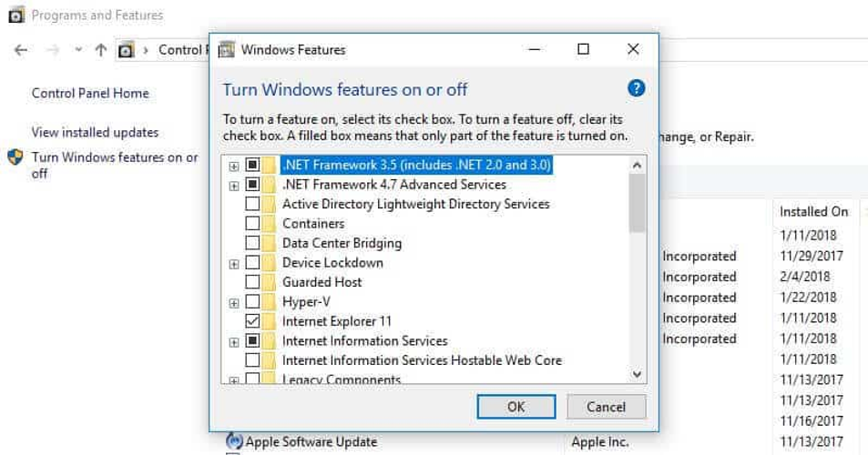Uncheck the Internet Explorer 11 checkbox
Viewport: 868px width, 455px height.
253,321
